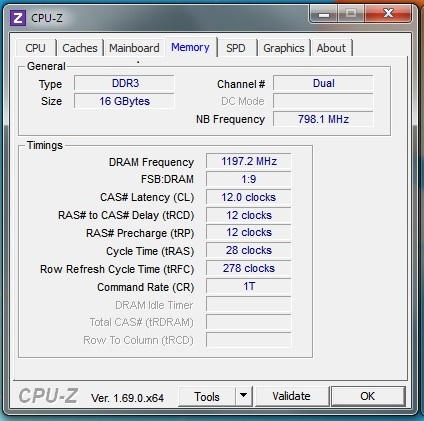The image size is (424, 421).
Task: Minimize the CPU-Z window
Action: coord(324,14)
